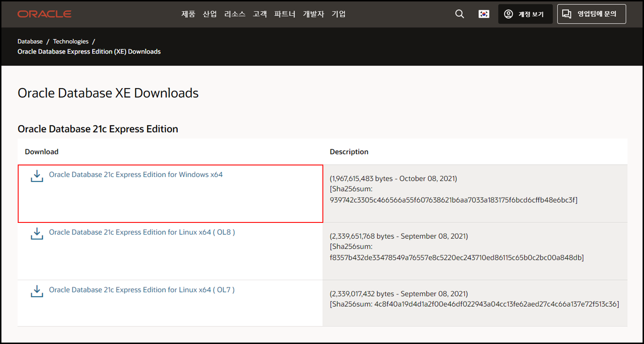644x344 pixels.
Task: Click the account profile icon in the header
Action: (x=508, y=14)
